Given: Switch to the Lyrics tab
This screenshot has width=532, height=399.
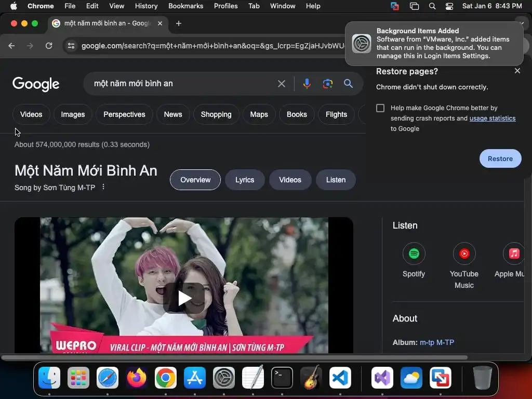Looking at the screenshot, I should click(x=245, y=180).
